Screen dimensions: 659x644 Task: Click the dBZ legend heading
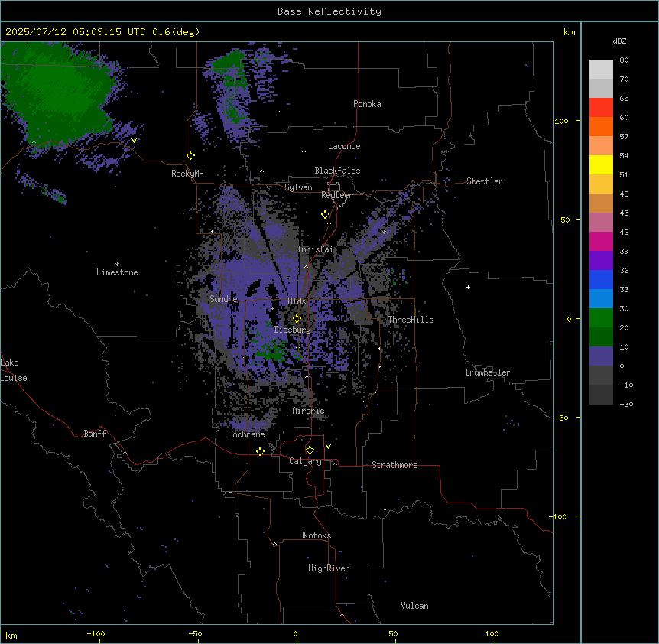(619, 41)
